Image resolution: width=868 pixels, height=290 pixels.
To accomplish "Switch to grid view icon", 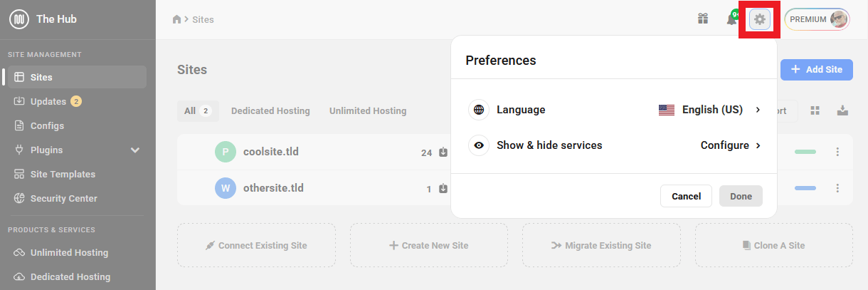I will (815, 110).
